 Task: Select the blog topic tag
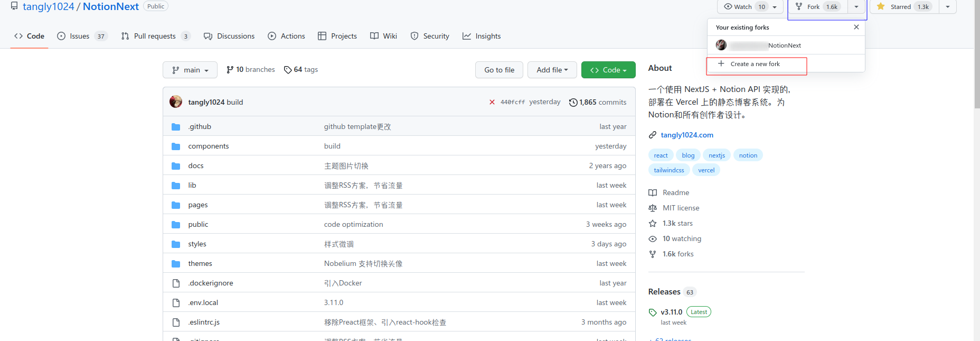click(x=688, y=155)
